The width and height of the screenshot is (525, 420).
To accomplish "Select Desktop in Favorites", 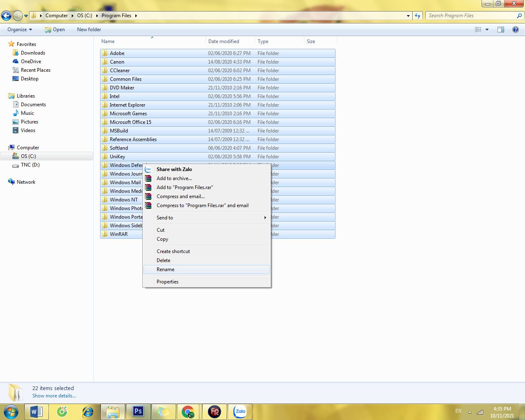I will tap(30, 79).
